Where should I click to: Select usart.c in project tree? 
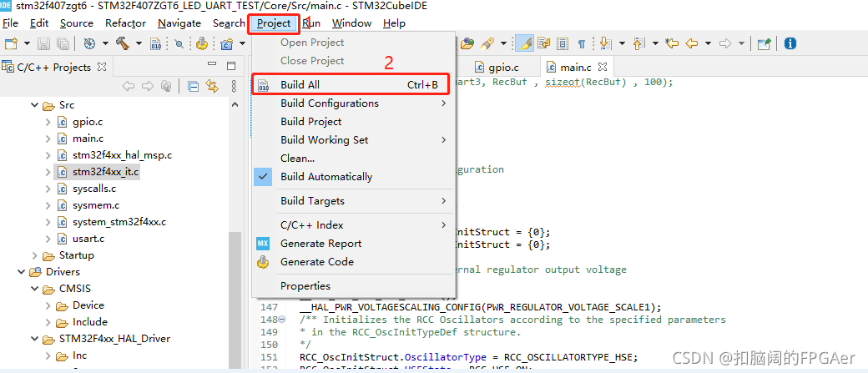(x=88, y=239)
